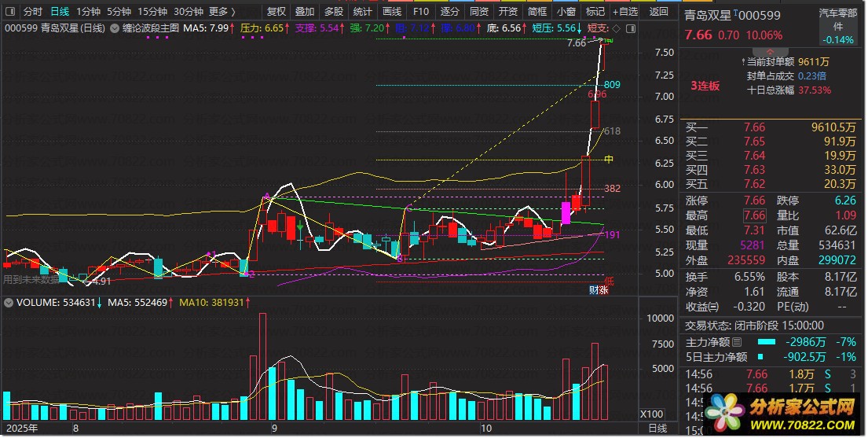
Task: Click the X100 volume scale label
Action: pyautogui.click(x=652, y=414)
